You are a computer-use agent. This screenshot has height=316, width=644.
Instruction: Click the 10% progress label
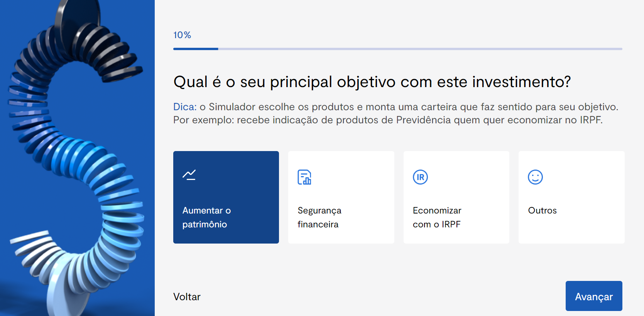[182, 35]
